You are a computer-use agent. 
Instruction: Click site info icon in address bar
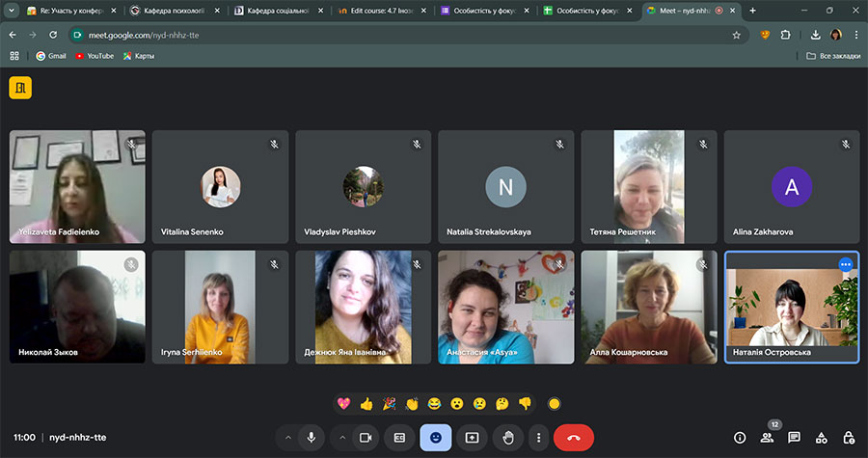(x=77, y=35)
